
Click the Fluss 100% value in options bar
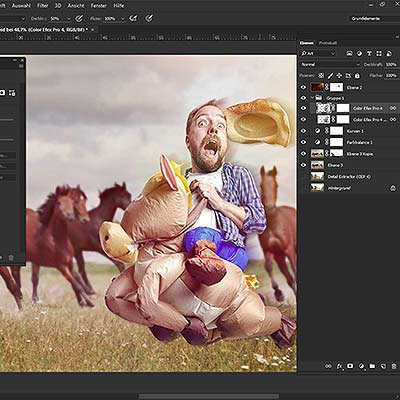point(110,19)
